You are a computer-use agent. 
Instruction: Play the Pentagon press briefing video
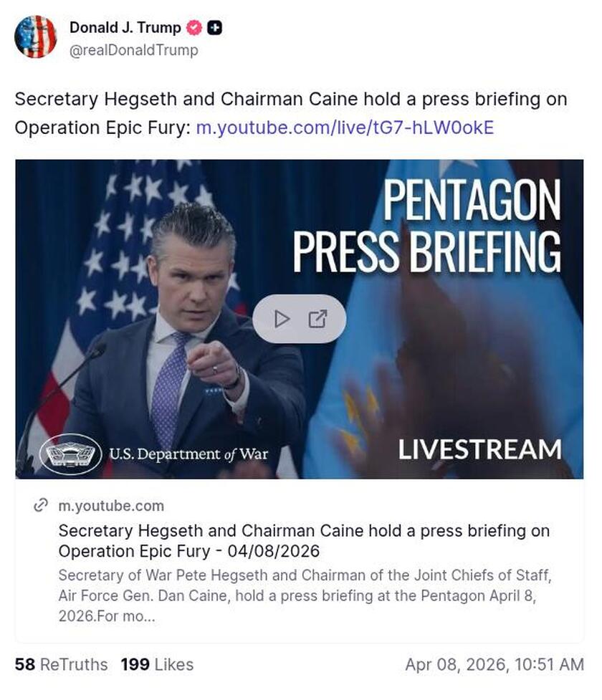(282, 319)
